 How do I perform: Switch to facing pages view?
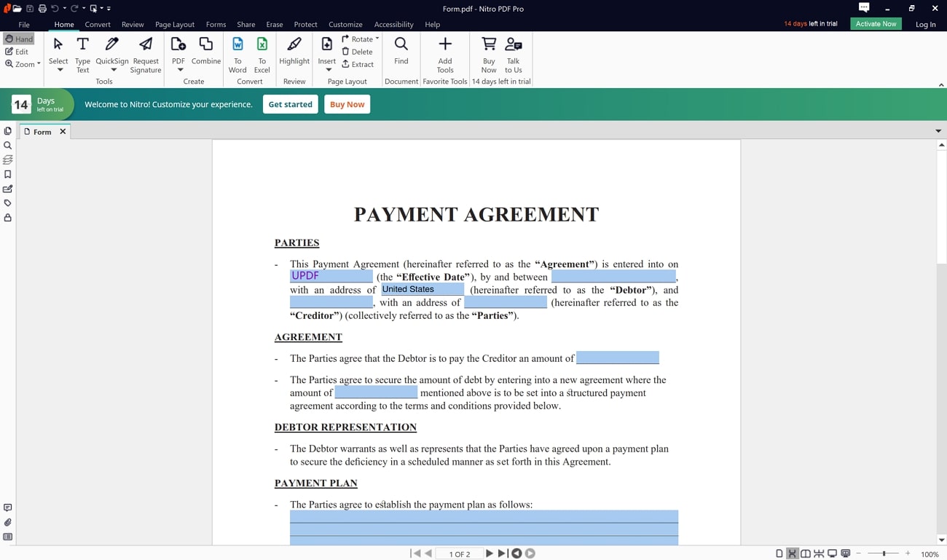click(x=806, y=552)
